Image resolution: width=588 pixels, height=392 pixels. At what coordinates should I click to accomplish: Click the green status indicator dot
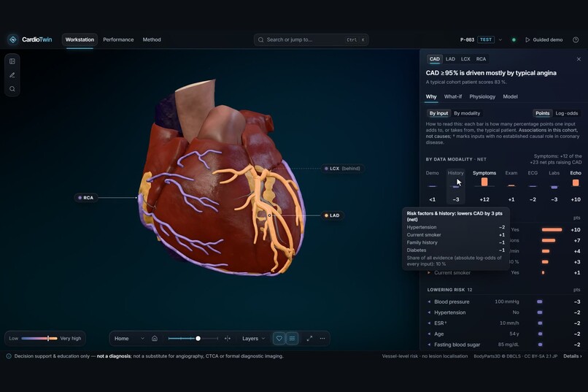click(514, 39)
